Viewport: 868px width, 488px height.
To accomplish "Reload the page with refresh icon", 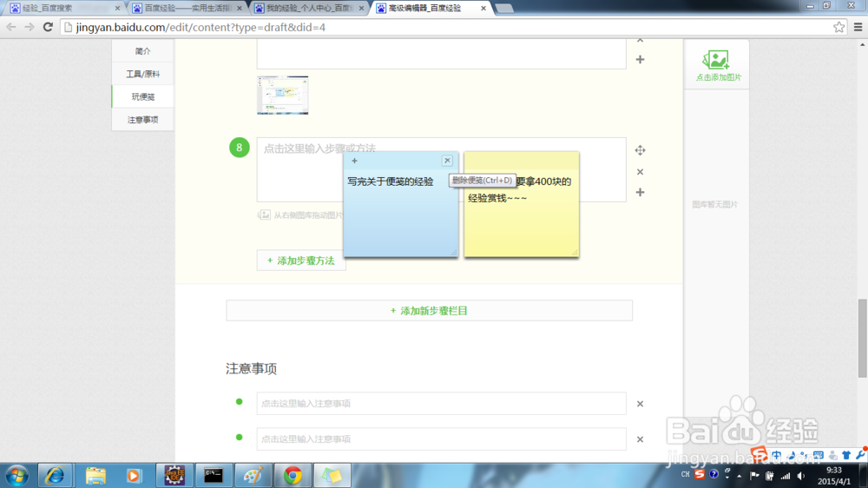I will coord(48,27).
